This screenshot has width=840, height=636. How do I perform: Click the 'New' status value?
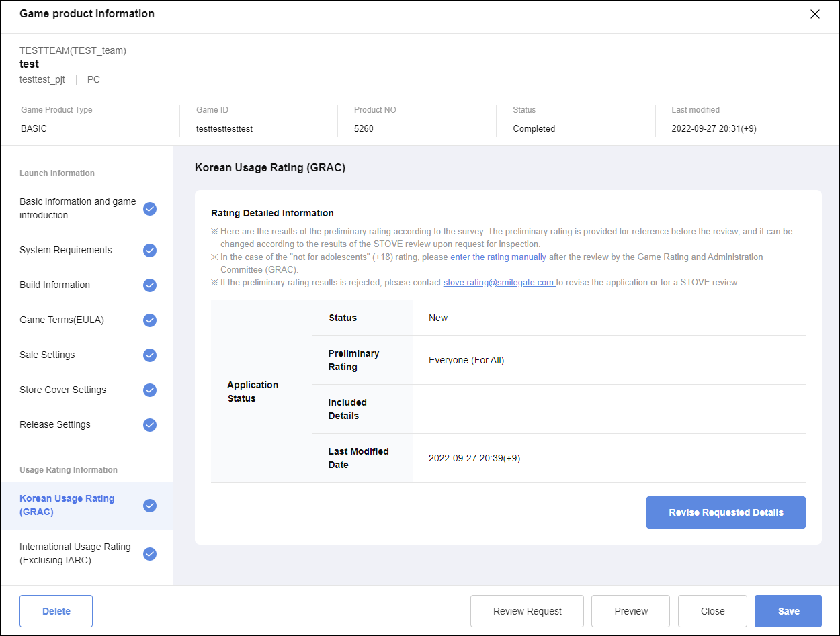438,318
